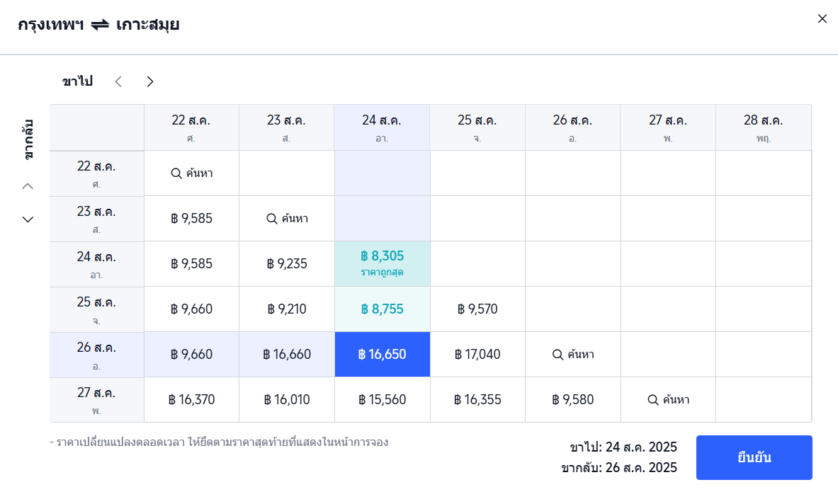Select cheapest fare ฿ 8,305
The height and width of the screenshot is (504, 838).
click(x=382, y=263)
